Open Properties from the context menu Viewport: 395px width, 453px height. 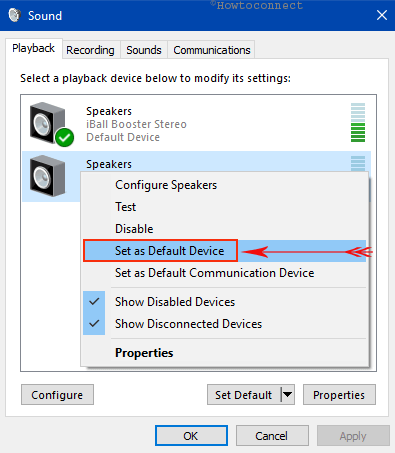tap(144, 353)
